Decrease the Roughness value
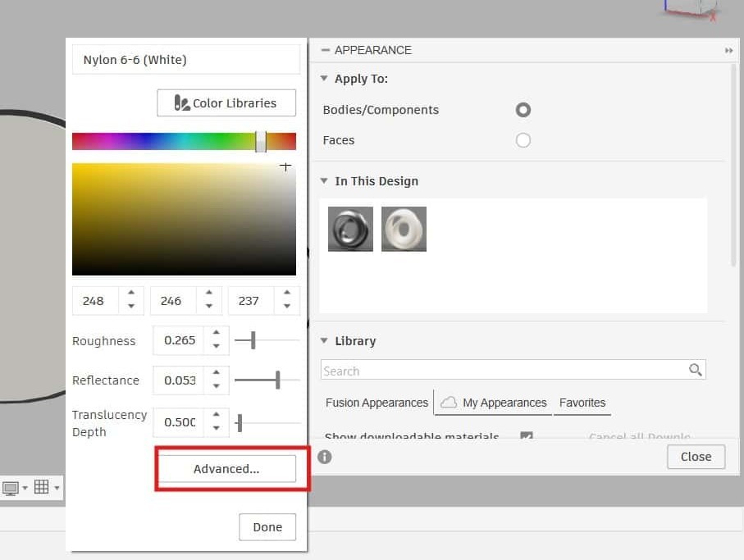Viewport: 744px width, 560px height. click(x=216, y=346)
